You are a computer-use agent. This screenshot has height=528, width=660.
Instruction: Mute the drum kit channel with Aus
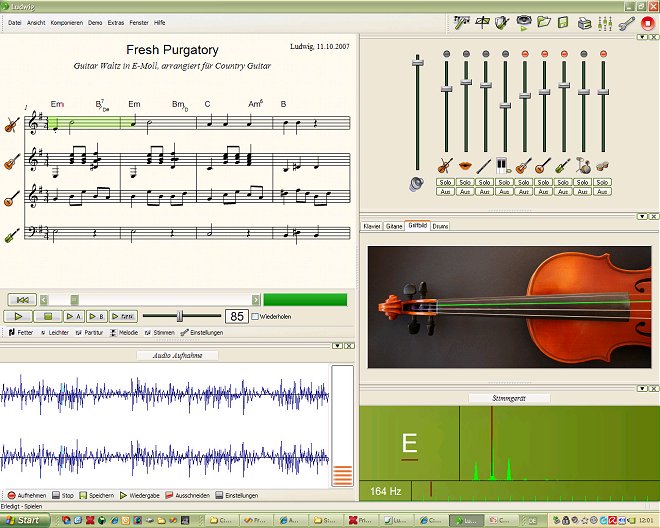coord(583,191)
